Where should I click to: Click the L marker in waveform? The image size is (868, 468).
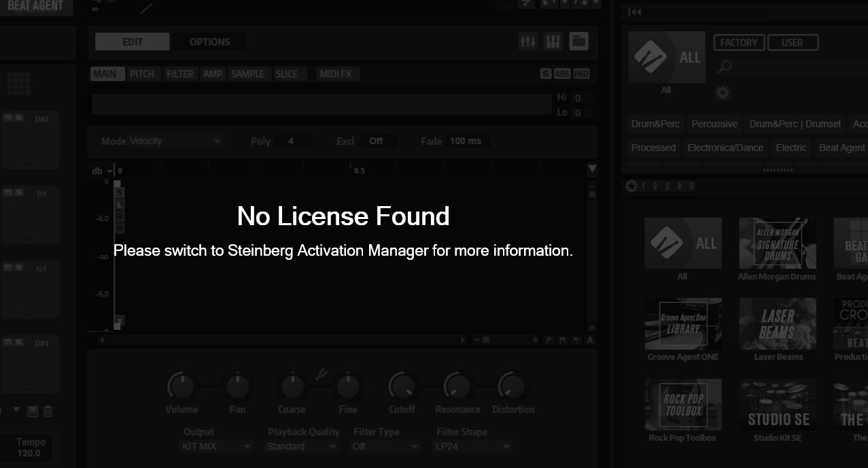tap(120, 205)
